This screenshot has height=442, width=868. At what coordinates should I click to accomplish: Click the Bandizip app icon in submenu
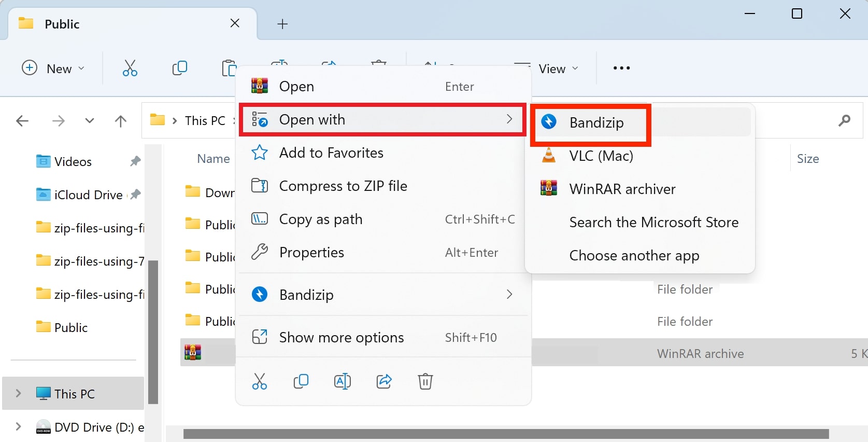tap(549, 122)
